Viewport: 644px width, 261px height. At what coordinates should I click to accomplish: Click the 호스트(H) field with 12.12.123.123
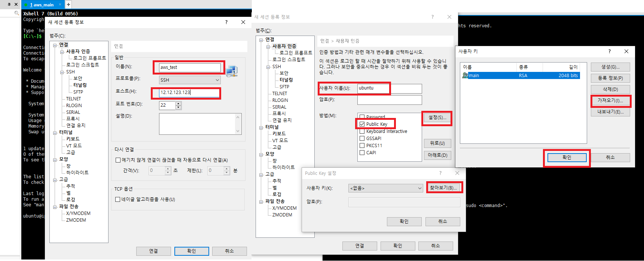point(189,92)
